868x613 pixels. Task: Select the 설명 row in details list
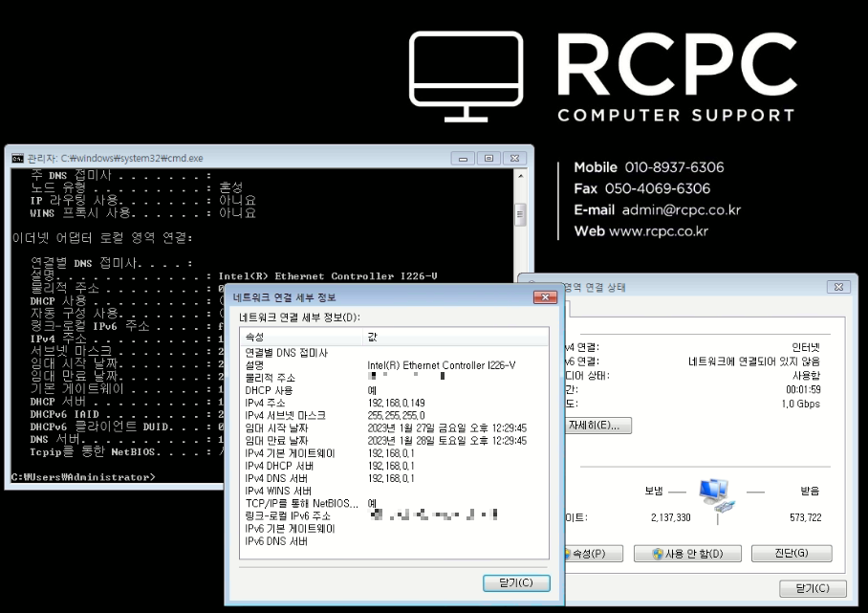(x=394, y=365)
